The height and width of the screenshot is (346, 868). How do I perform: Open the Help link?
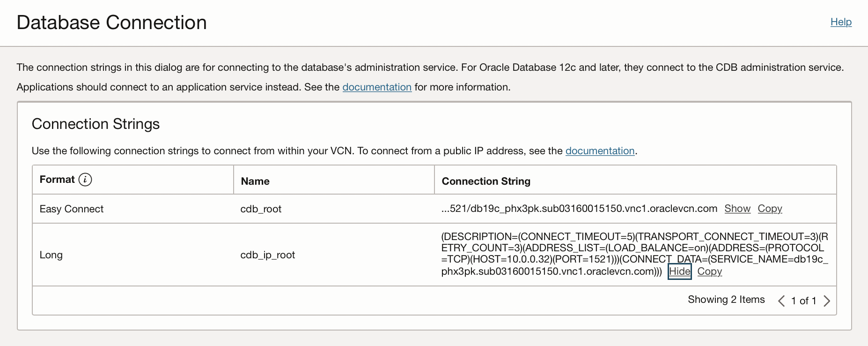(841, 22)
